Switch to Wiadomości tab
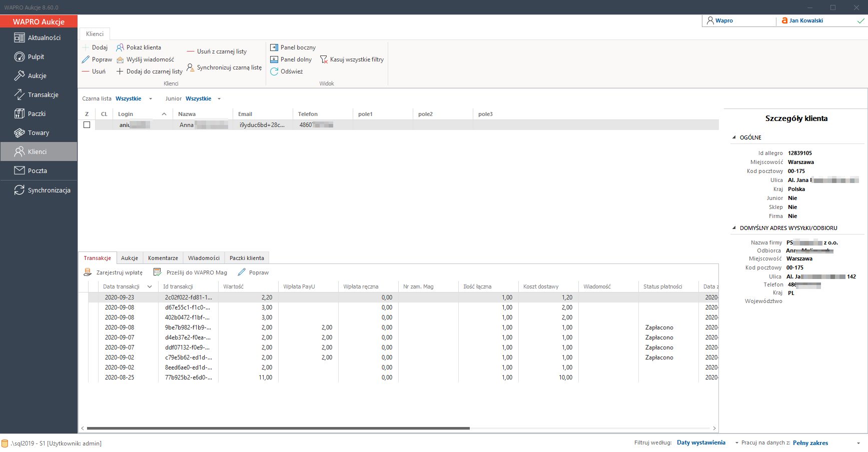 [204, 258]
